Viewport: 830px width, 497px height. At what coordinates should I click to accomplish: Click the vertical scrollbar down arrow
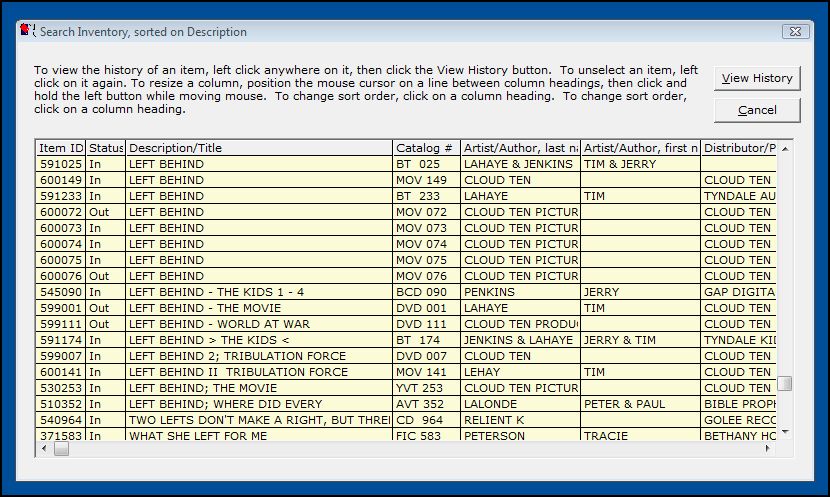click(x=785, y=432)
